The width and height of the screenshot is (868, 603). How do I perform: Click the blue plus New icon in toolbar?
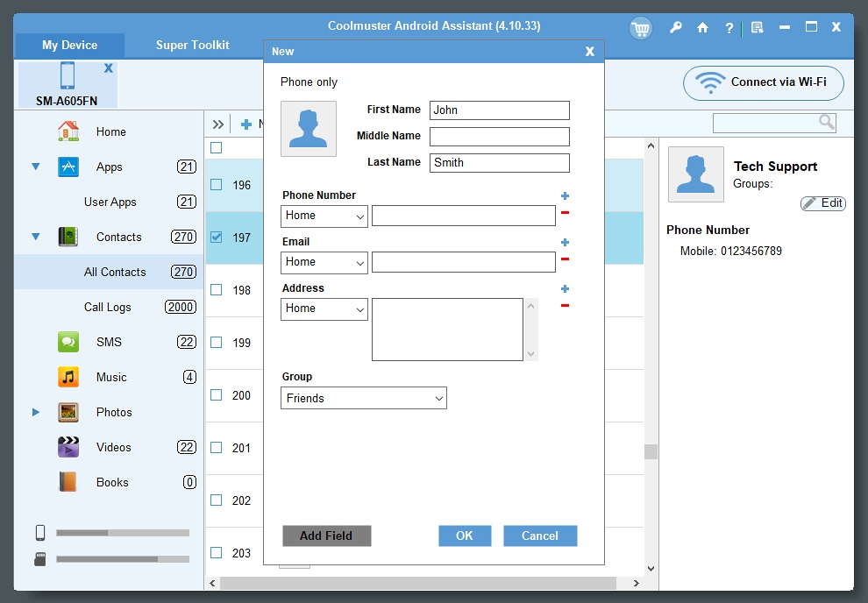(246, 124)
